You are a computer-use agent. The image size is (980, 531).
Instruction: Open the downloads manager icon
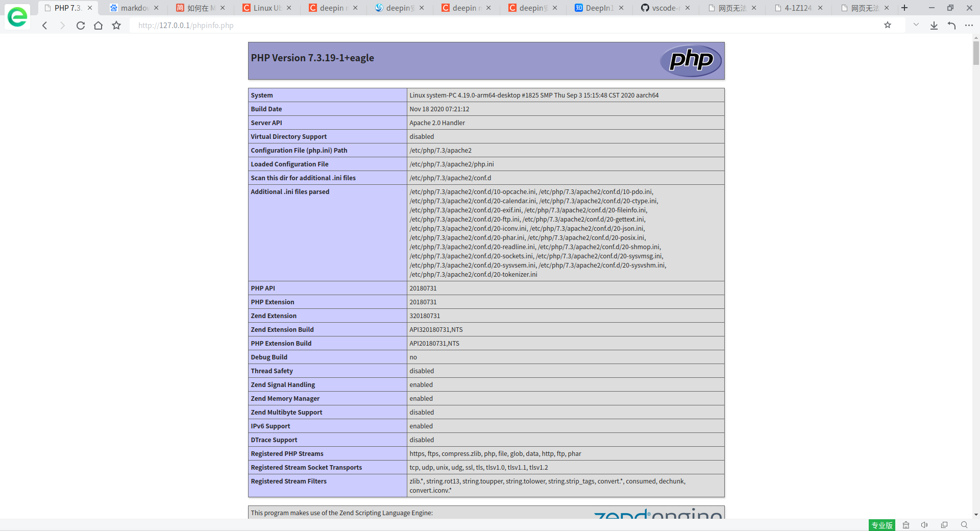pyautogui.click(x=934, y=26)
